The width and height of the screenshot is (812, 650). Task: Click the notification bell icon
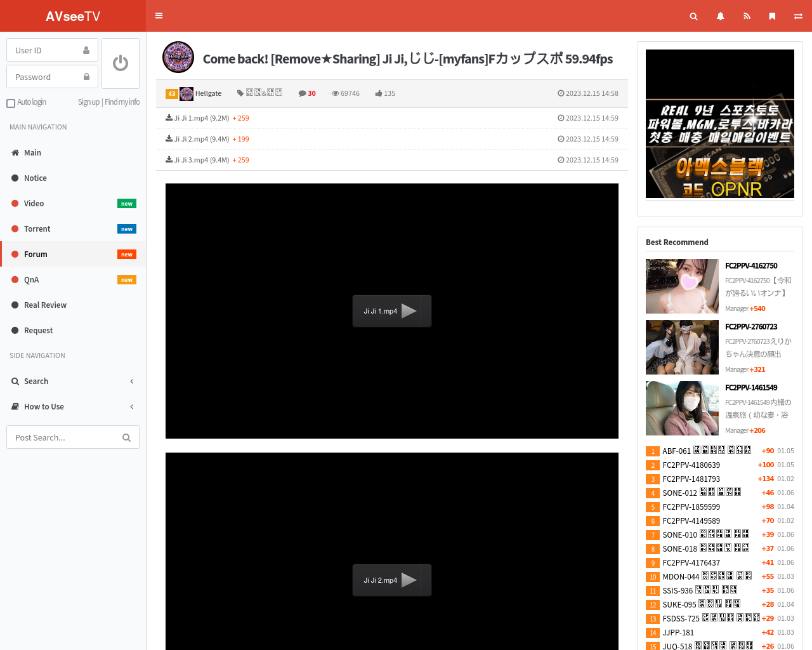[720, 17]
